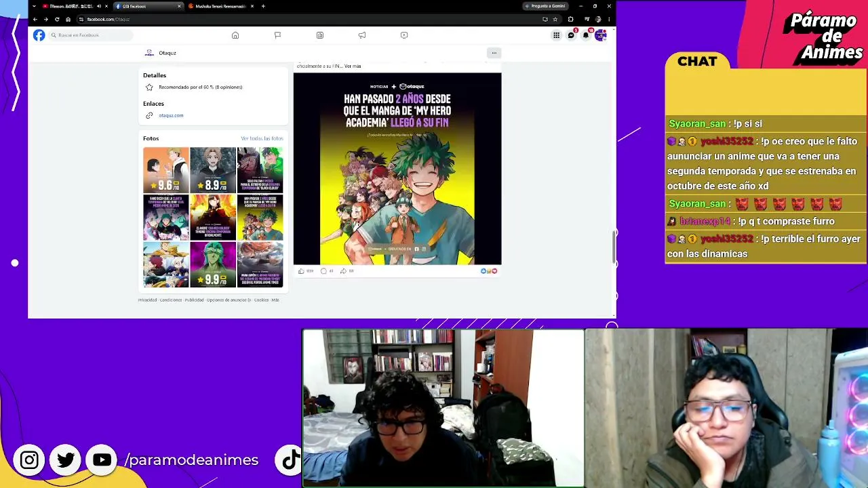Open the My Hero Academia photo thumbnail in Fotos
The width and height of the screenshot is (868, 488).
coord(260,218)
